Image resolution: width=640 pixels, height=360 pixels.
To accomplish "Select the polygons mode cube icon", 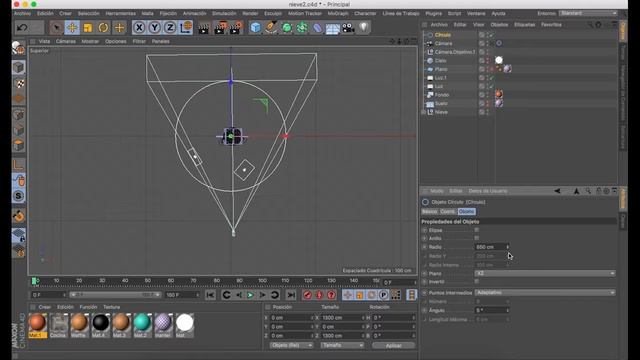I will [19, 146].
